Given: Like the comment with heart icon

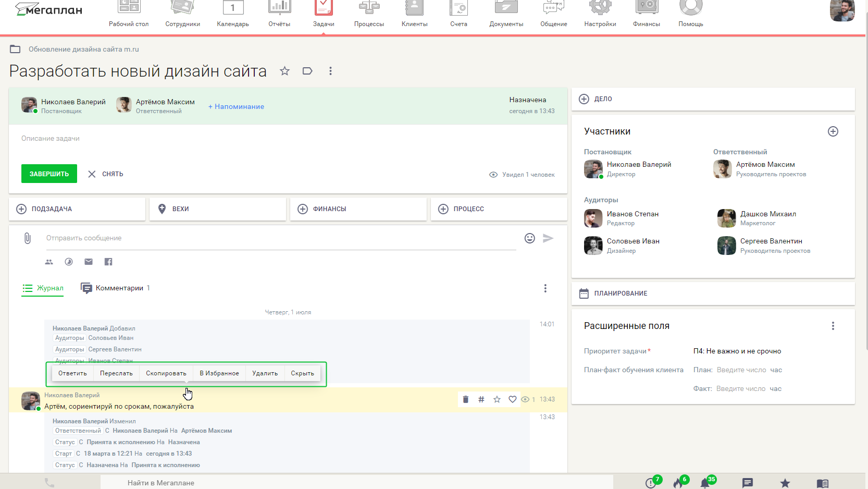Looking at the screenshot, I should coord(513,399).
